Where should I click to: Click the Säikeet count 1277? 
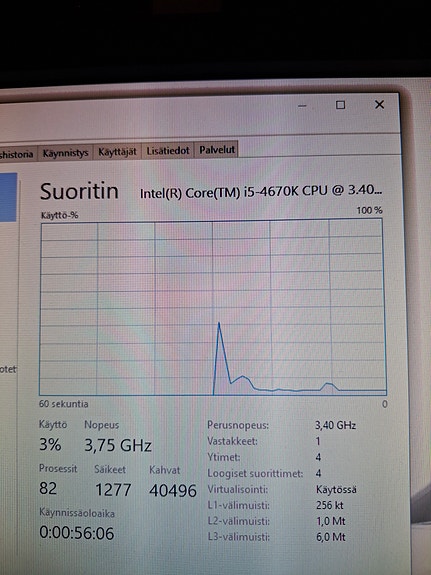pyautogui.click(x=113, y=490)
